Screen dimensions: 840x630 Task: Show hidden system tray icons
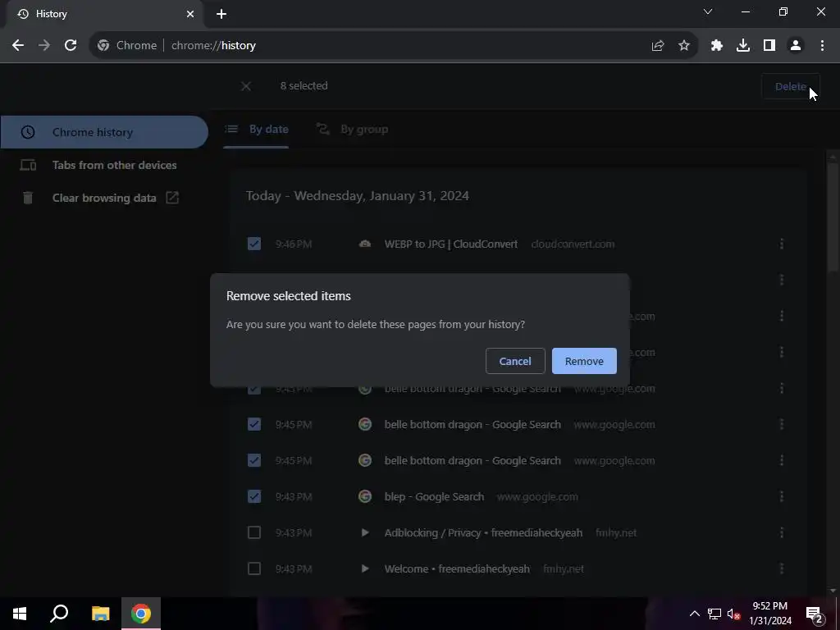(694, 614)
